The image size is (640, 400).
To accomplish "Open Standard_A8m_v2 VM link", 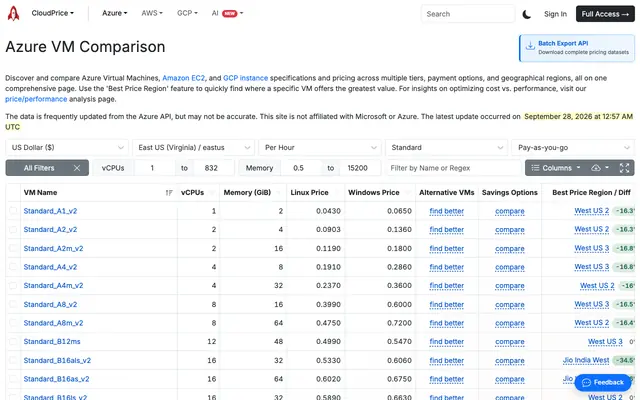I will [x=53, y=323].
